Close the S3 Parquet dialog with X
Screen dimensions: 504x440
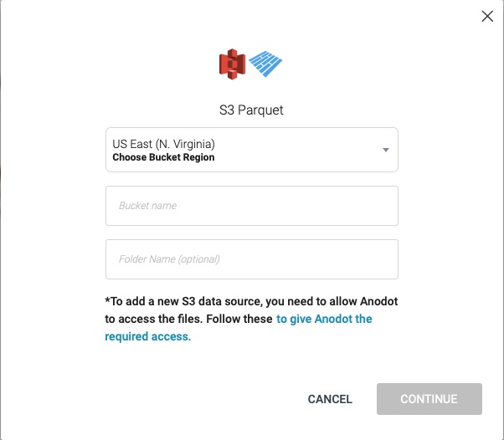point(487,16)
